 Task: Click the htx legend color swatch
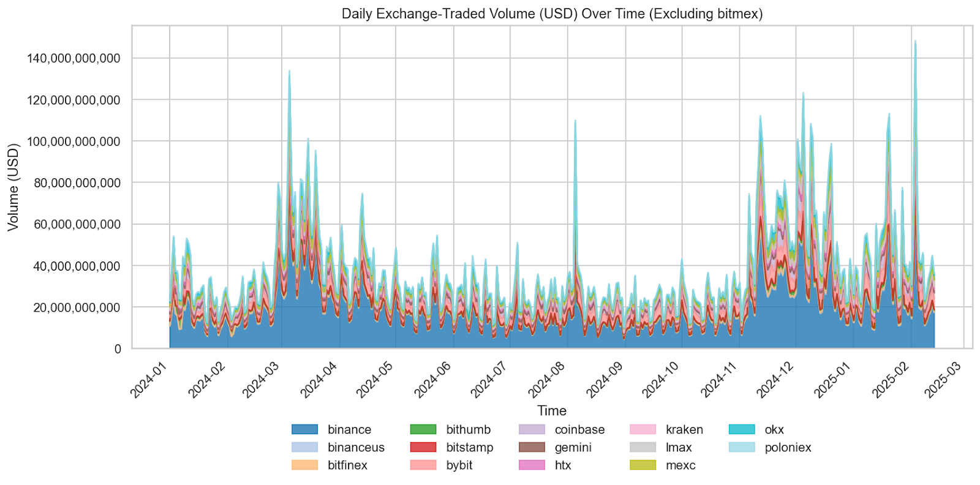pos(532,465)
